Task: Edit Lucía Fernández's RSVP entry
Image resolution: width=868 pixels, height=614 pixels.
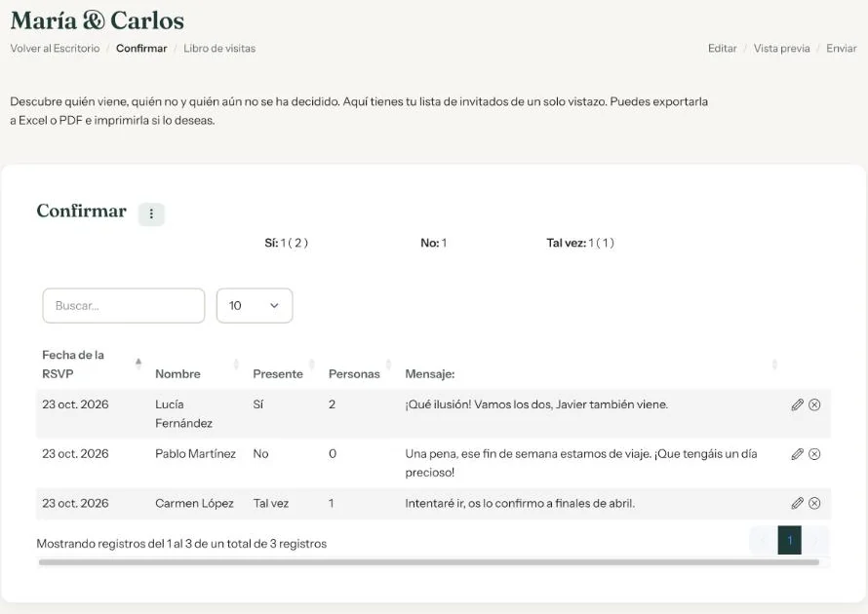Action: pyautogui.click(x=797, y=404)
